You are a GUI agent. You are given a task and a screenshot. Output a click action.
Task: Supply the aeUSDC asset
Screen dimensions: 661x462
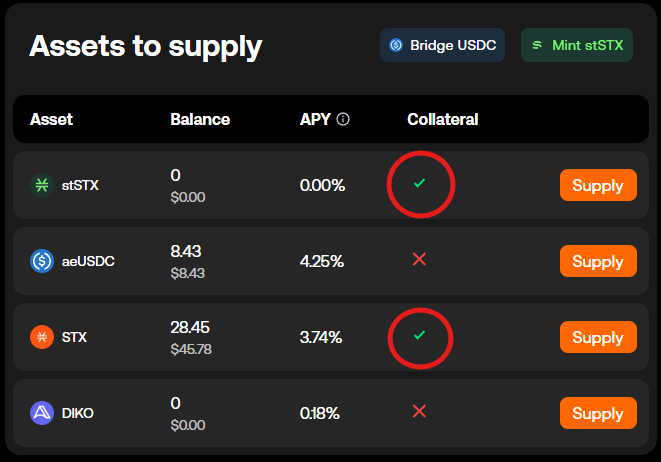pos(598,261)
